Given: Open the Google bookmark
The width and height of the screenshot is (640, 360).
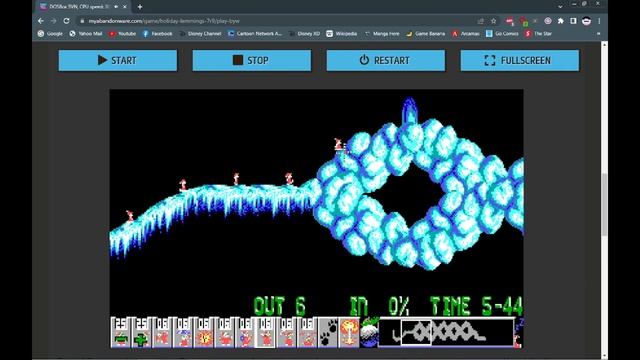Looking at the screenshot, I should pos(50,33).
